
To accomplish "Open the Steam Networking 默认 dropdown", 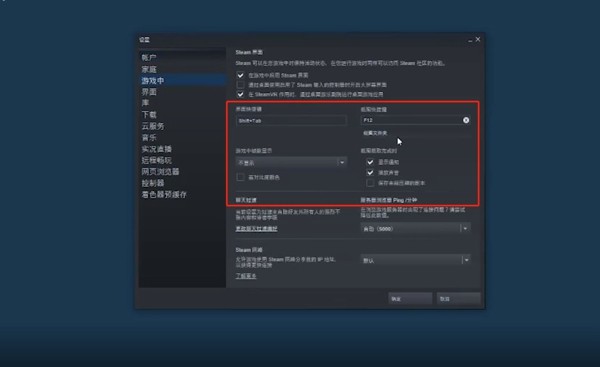I will pyautogui.click(x=416, y=260).
